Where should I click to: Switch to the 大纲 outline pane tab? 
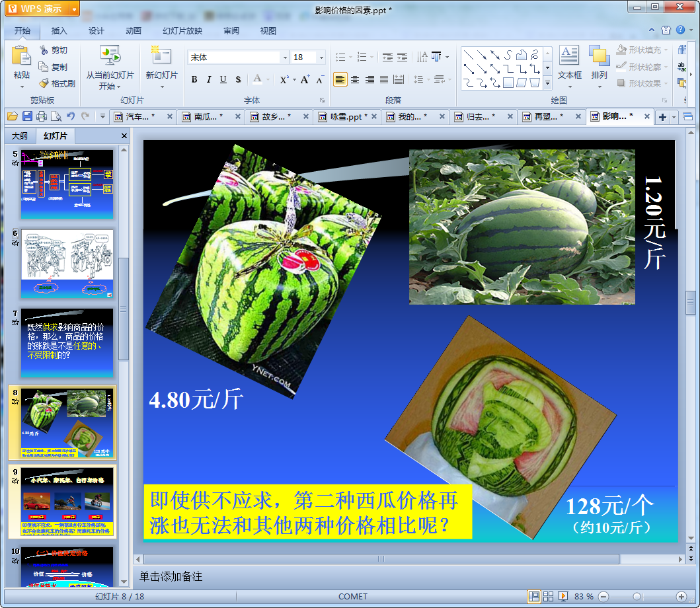click(20, 135)
